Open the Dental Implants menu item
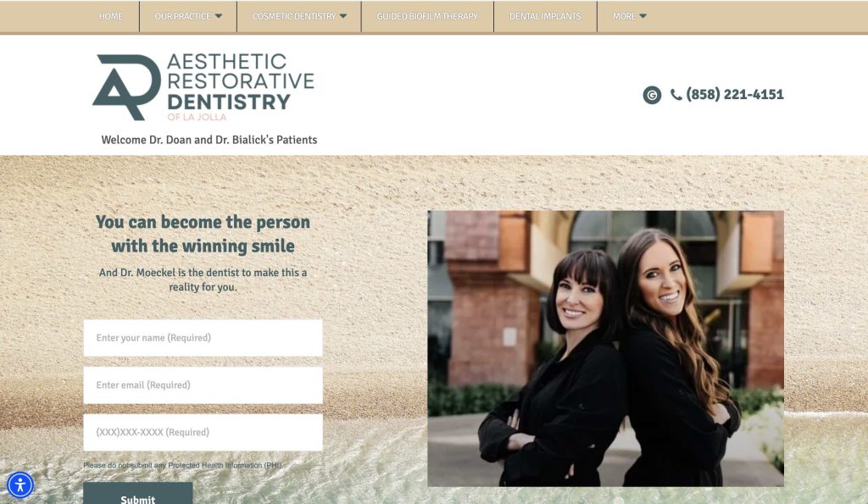The image size is (868, 504). pyautogui.click(x=545, y=16)
